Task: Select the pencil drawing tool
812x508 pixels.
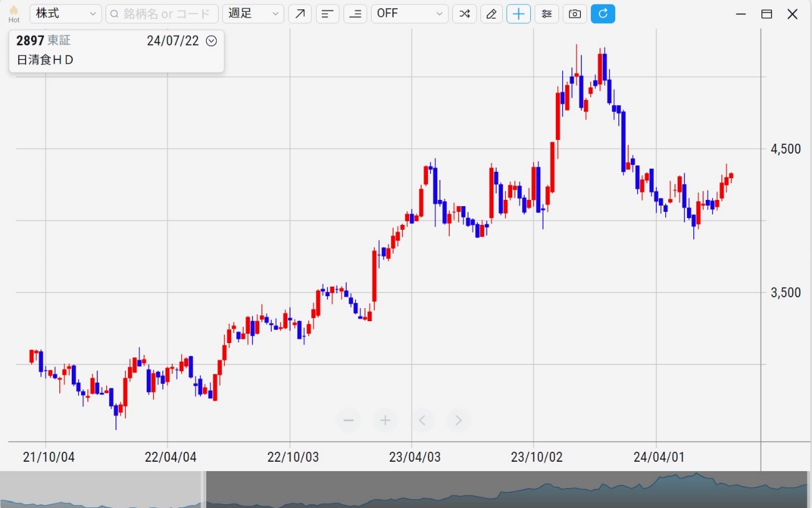Action: (492, 14)
